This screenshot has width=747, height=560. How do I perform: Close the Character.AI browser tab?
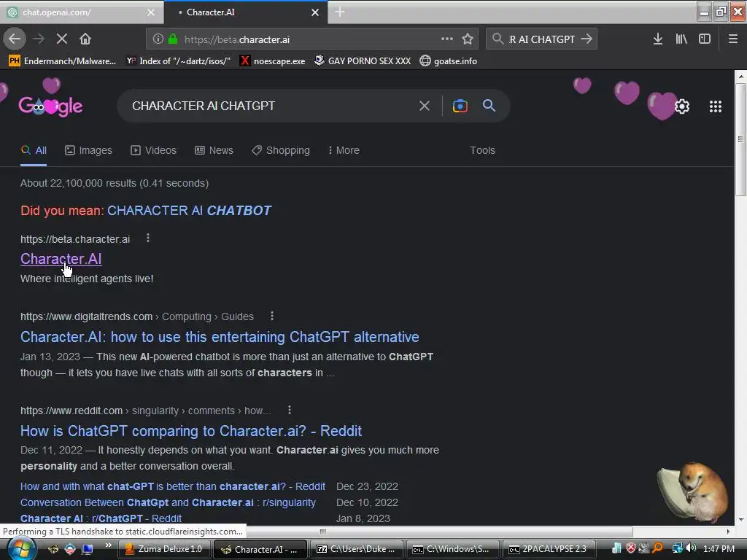coord(315,12)
